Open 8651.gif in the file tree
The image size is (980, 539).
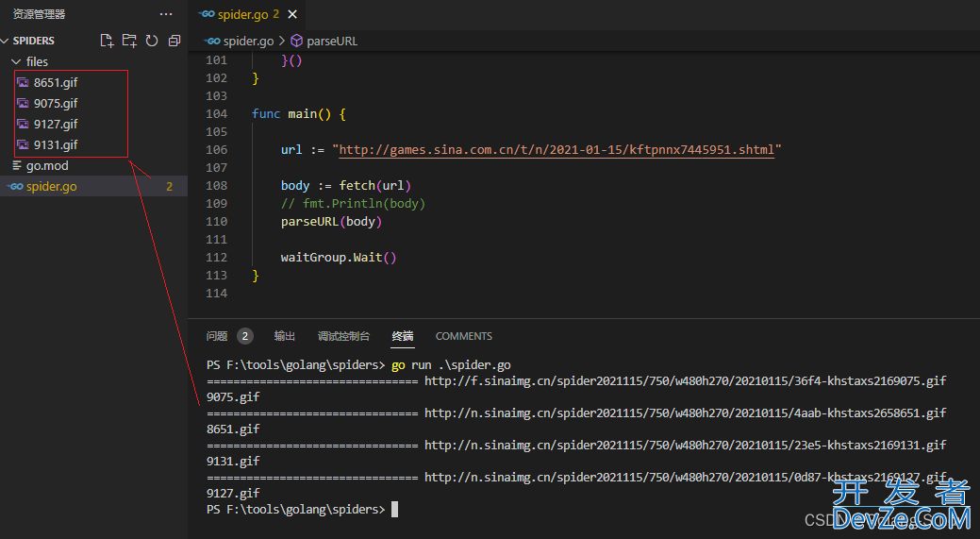pos(56,82)
